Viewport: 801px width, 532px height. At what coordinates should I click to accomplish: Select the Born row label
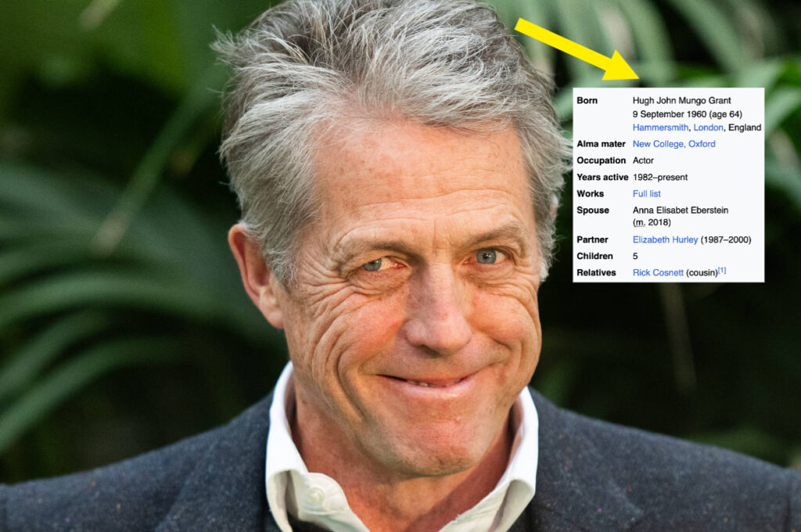point(587,101)
